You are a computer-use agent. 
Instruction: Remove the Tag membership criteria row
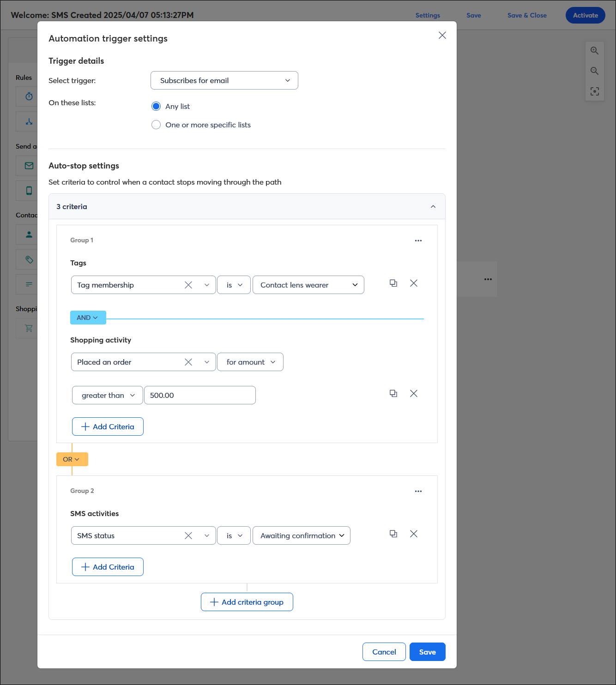click(x=414, y=283)
